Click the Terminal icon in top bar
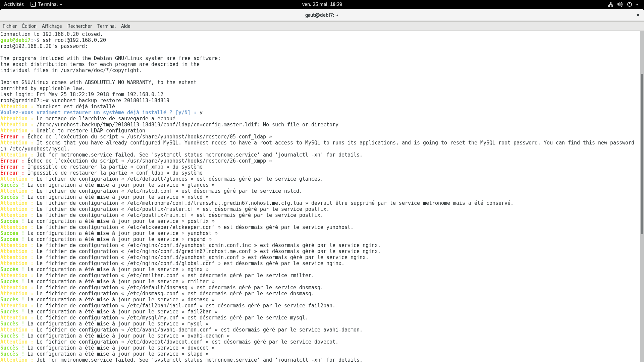The image size is (644, 362). click(33, 4)
